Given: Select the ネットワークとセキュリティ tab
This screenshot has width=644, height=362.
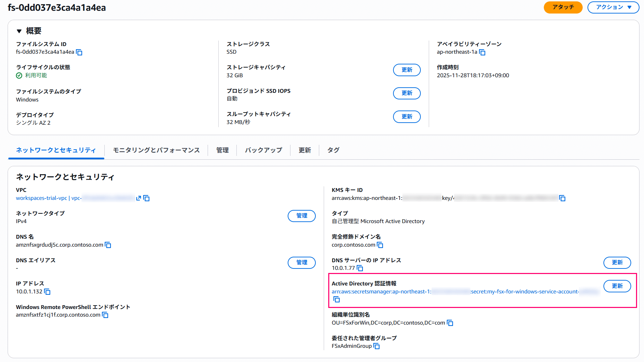Looking at the screenshot, I should tap(56, 150).
